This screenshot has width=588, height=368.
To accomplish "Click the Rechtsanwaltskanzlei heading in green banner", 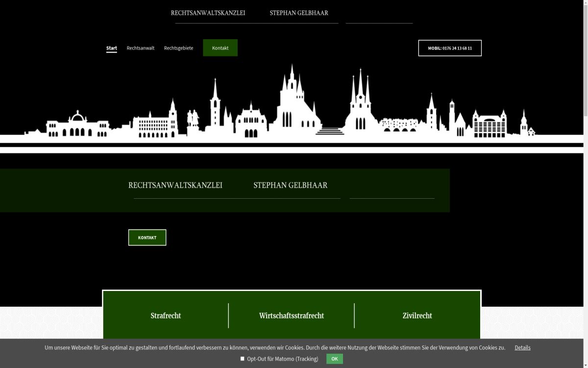I will (x=175, y=185).
